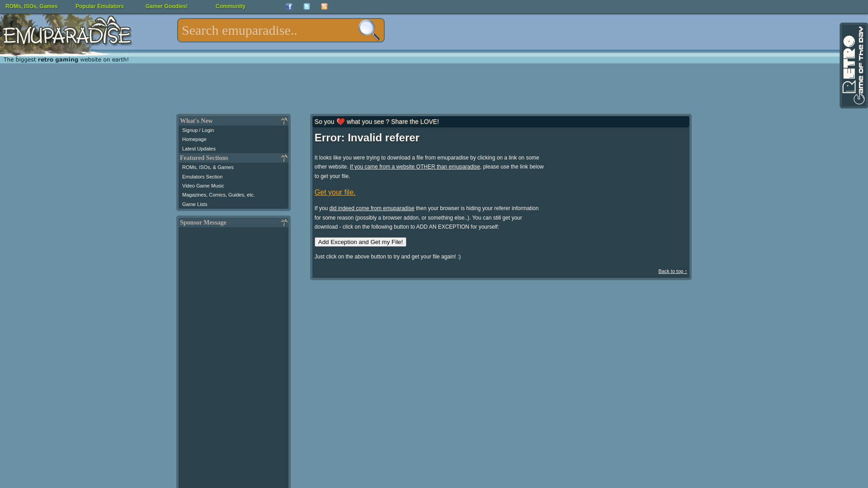Screen dimensions: 868x488
Task: Click the red heart icon
Action: (340, 122)
